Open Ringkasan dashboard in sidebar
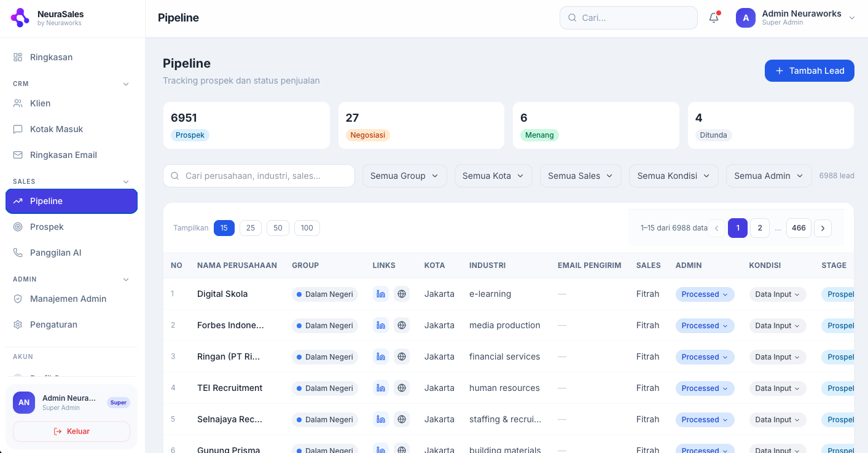868x453 pixels. (71, 57)
